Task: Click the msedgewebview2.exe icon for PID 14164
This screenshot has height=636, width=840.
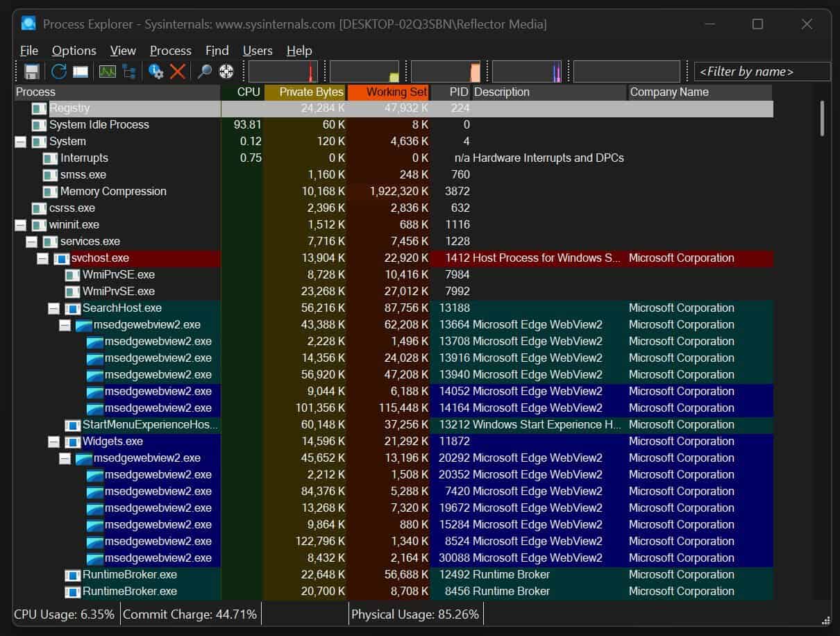Action: pyautogui.click(x=95, y=408)
